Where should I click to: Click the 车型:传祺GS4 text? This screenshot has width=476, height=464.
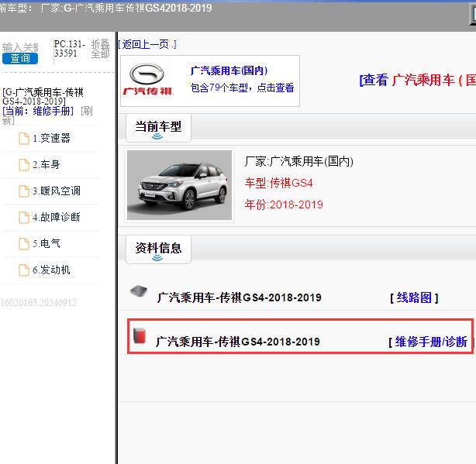278,183
